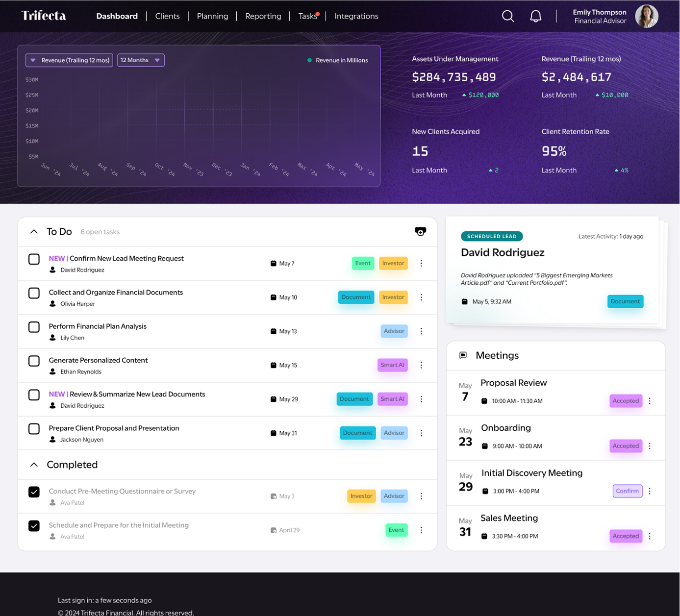Click Advisor tag on Perform Financial Plan Analysis
The image size is (680, 616).
pos(394,331)
